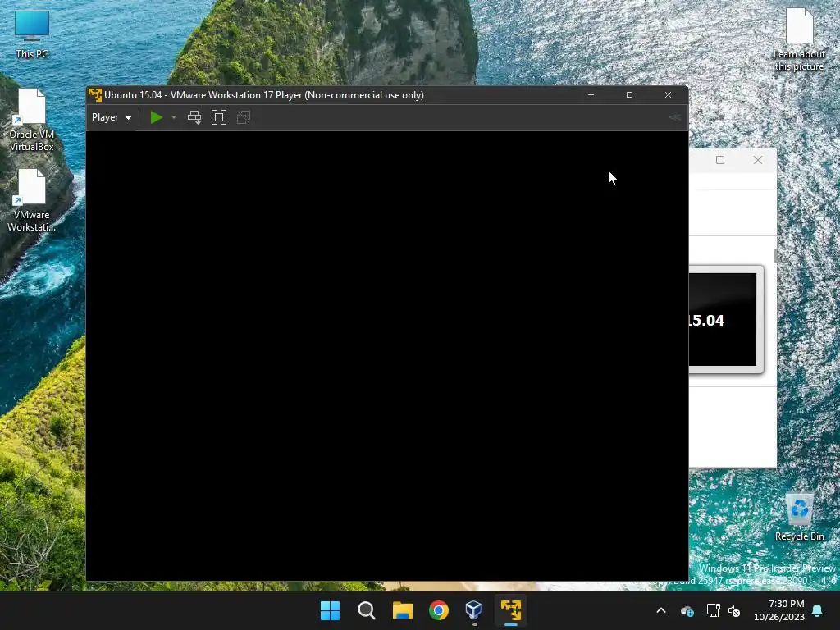Expand the power options arrow beside play
Screen dimensions: 840x630
(174, 117)
